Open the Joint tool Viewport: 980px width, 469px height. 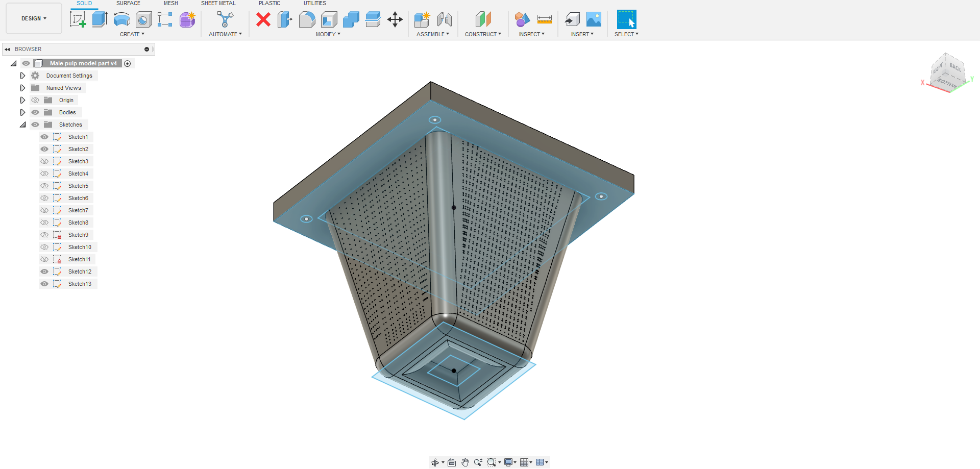click(444, 19)
